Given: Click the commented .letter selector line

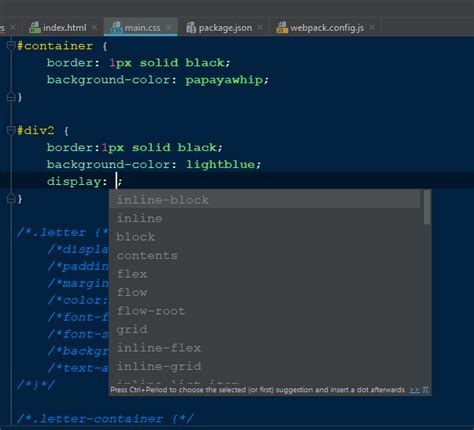Looking at the screenshot, I should [x=63, y=232].
